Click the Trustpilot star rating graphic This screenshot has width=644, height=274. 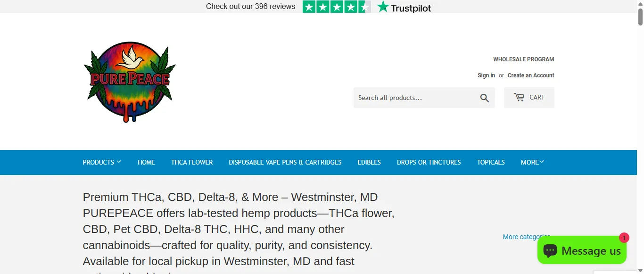tap(336, 7)
